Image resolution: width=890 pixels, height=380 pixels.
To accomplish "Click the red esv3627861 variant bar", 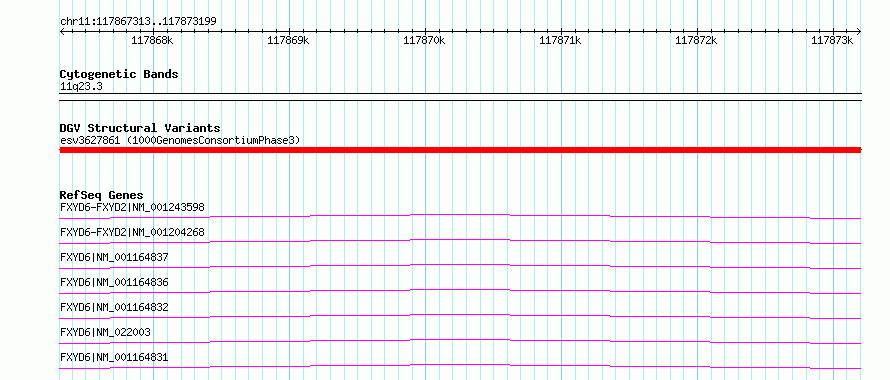I will tap(460, 150).
